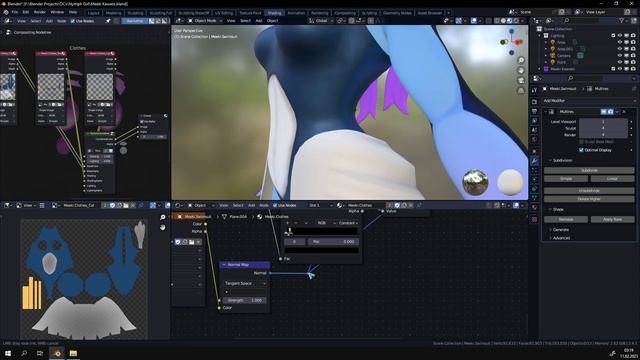Click the Backdrop button in compositor header
Viewport: 640px width, 360px height.
click(135, 21)
